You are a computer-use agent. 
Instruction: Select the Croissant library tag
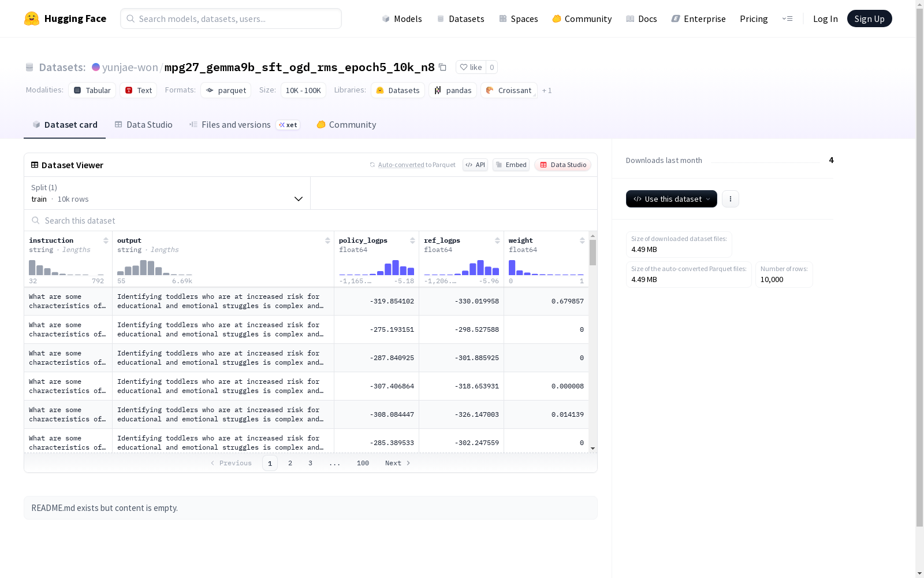point(509,90)
